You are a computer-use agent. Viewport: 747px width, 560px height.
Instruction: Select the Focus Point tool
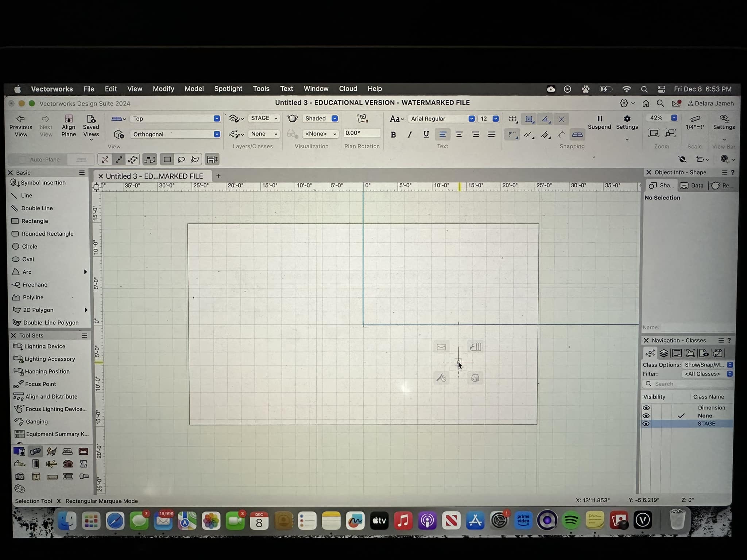pos(35,384)
